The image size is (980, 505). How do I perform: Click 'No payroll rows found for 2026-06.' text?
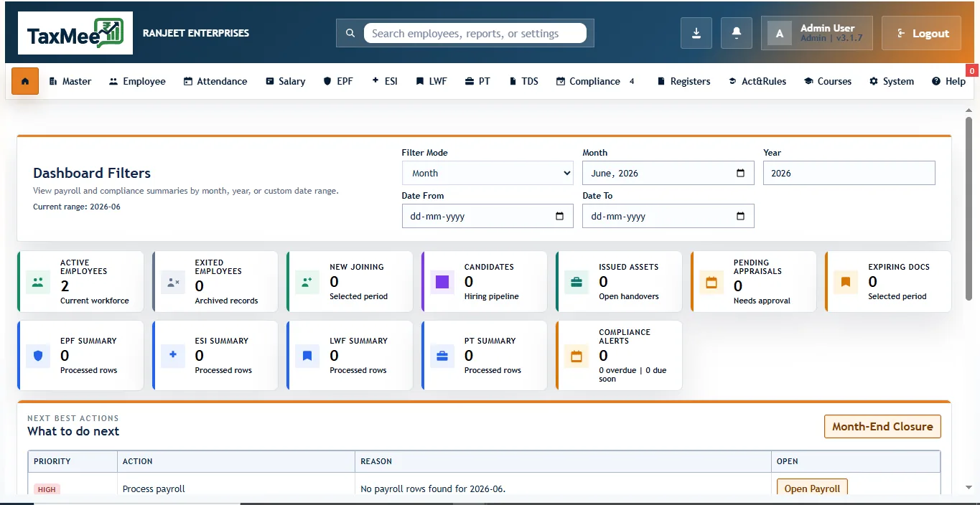(x=433, y=489)
